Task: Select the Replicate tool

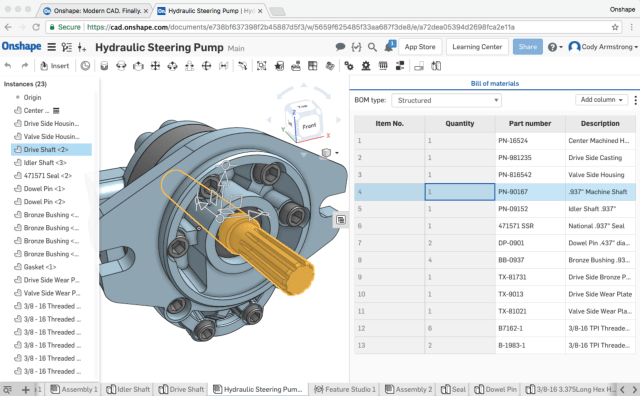Action: point(296,66)
